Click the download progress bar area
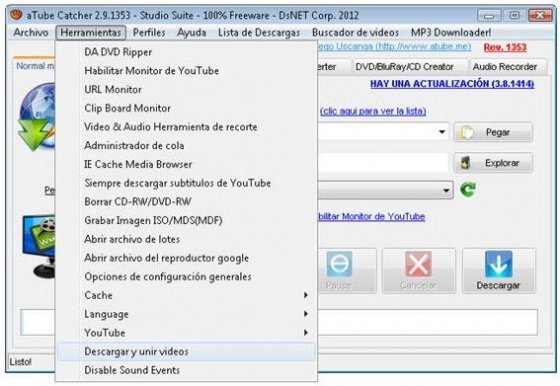The height and width of the screenshot is (386, 560). [428, 323]
